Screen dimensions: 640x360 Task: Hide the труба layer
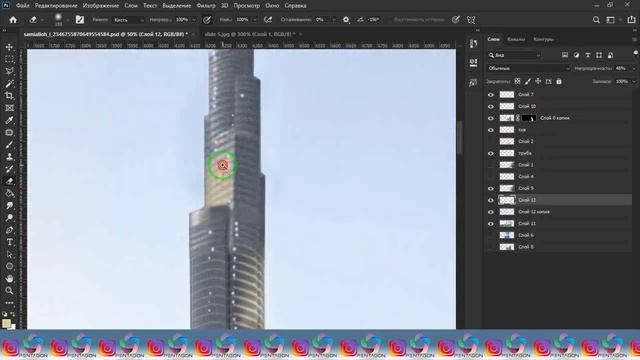pyautogui.click(x=491, y=153)
